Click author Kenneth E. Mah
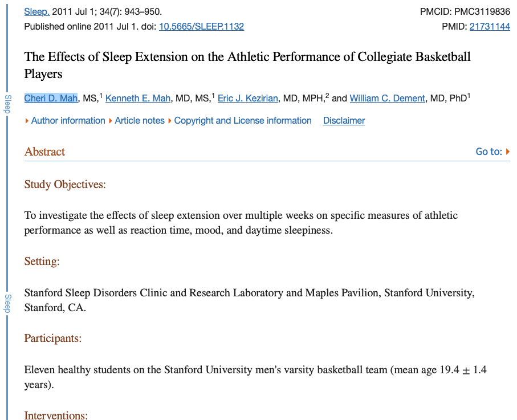This screenshot has height=420, width=517. [x=138, y=98]
